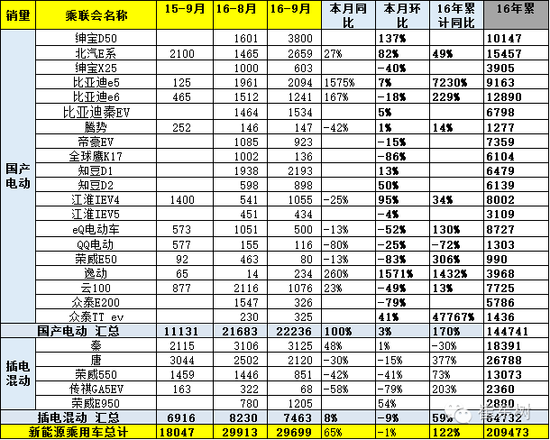550x440 pixels.
Task: Click the 1571% cell in 逸动 row
Action: [402, 273]
